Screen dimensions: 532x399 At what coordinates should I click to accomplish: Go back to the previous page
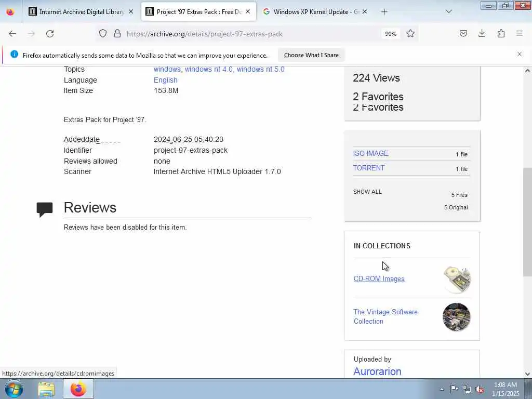click(12, 34)
